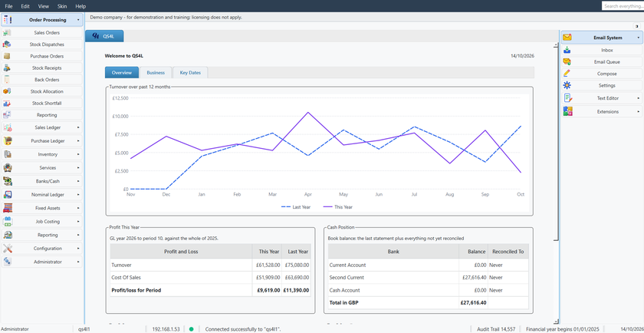Toggle Last Year series in chart legend

coord(296,207)
